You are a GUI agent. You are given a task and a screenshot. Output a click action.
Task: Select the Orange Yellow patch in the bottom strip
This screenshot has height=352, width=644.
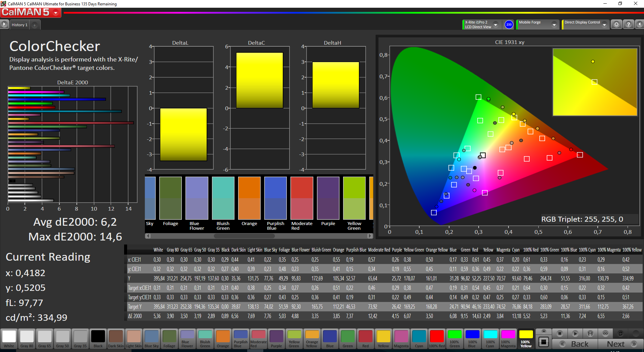(x=312, y=339)
